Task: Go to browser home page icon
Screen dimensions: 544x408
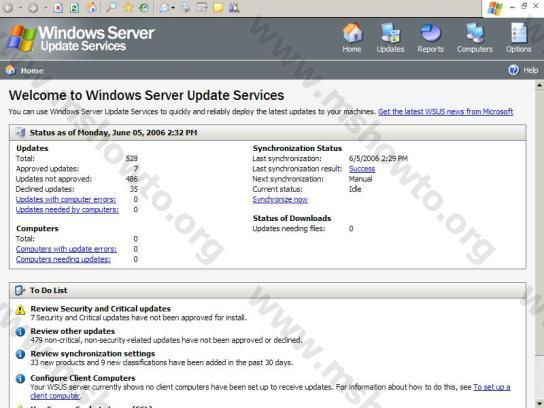Action: 91,7
